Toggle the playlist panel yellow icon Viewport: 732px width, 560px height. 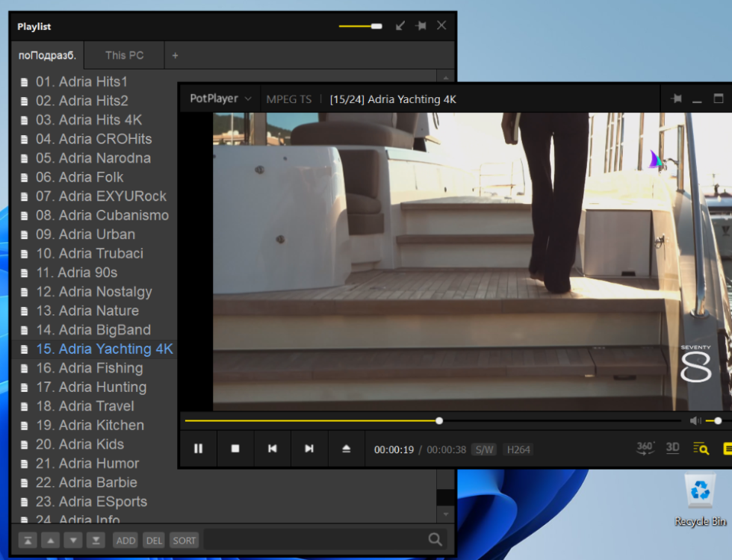728,449
